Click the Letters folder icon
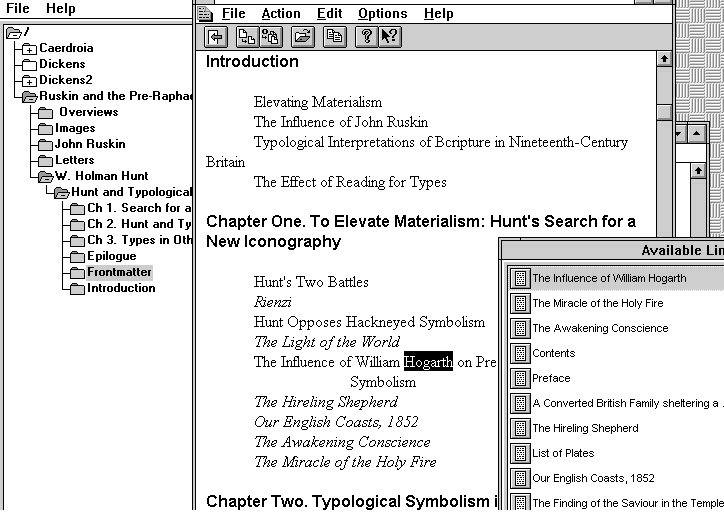Screen dimensions: 724x514 point(45,160)
